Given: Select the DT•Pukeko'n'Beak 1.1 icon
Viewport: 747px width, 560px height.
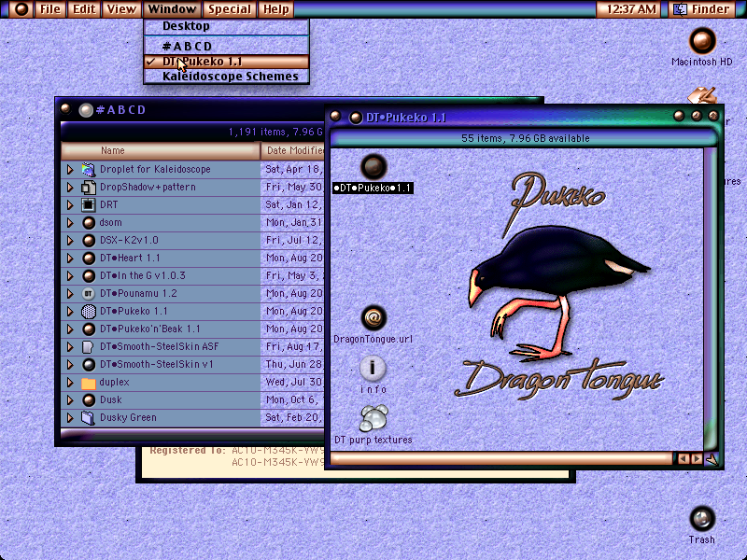Looking at the screenshot, I should click(x=88, y=329).
